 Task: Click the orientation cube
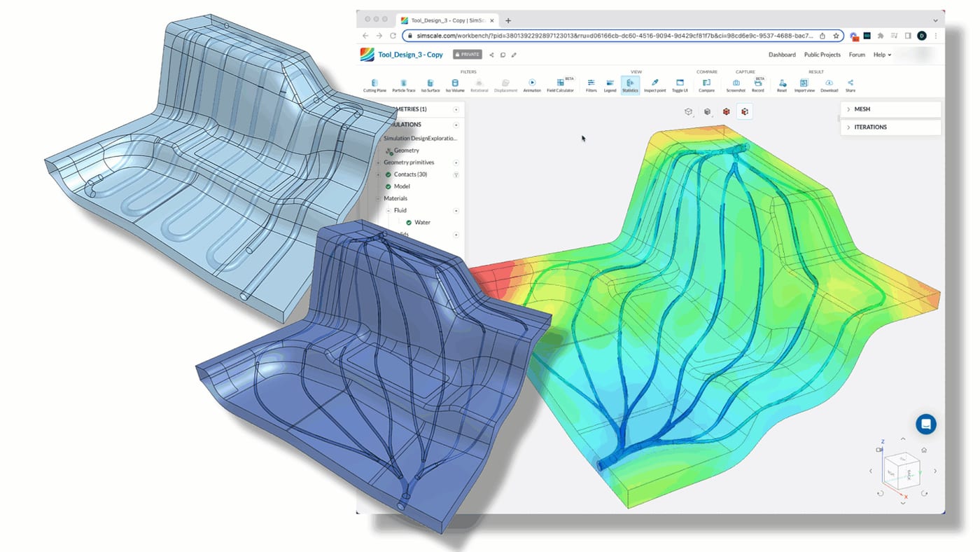click(902, 471)
